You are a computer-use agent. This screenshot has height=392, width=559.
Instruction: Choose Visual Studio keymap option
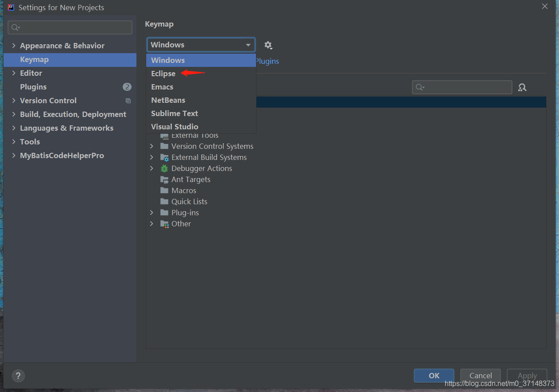201,127
